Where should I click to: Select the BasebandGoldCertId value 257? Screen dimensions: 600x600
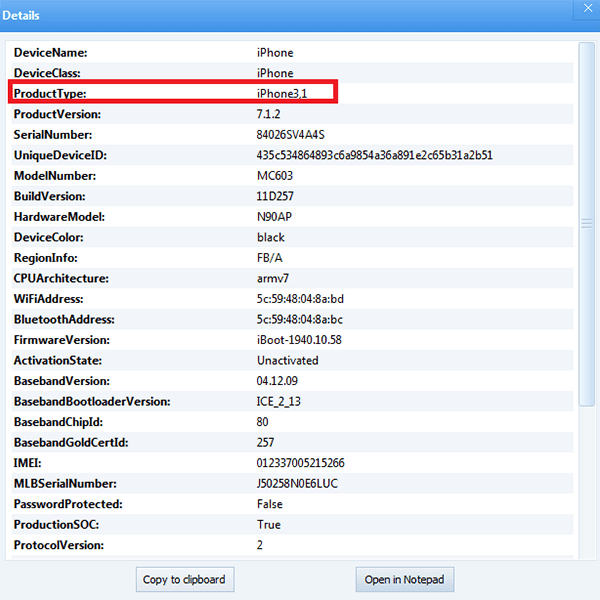tap(265, 443)
